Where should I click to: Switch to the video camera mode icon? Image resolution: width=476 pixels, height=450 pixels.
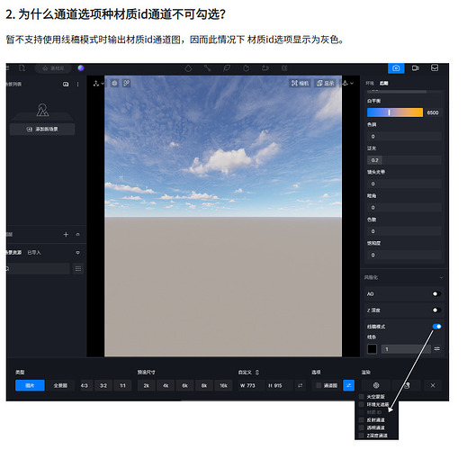coord(416,68)
